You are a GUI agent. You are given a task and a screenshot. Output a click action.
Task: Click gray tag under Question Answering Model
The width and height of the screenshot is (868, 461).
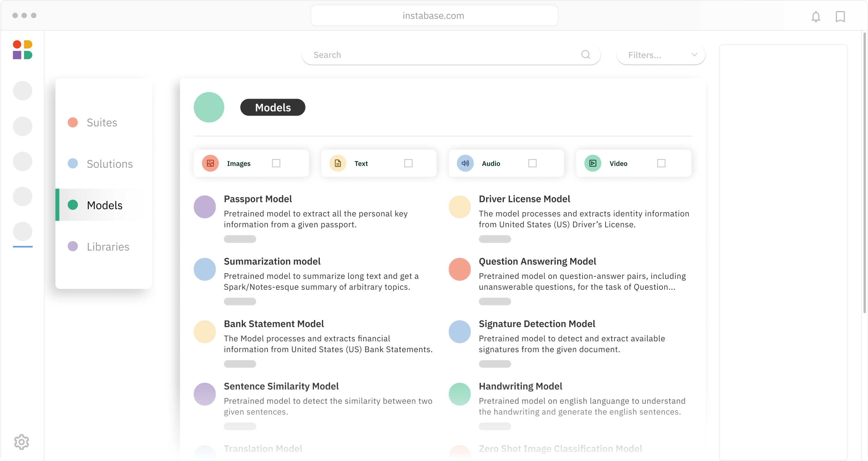point(495,301)
